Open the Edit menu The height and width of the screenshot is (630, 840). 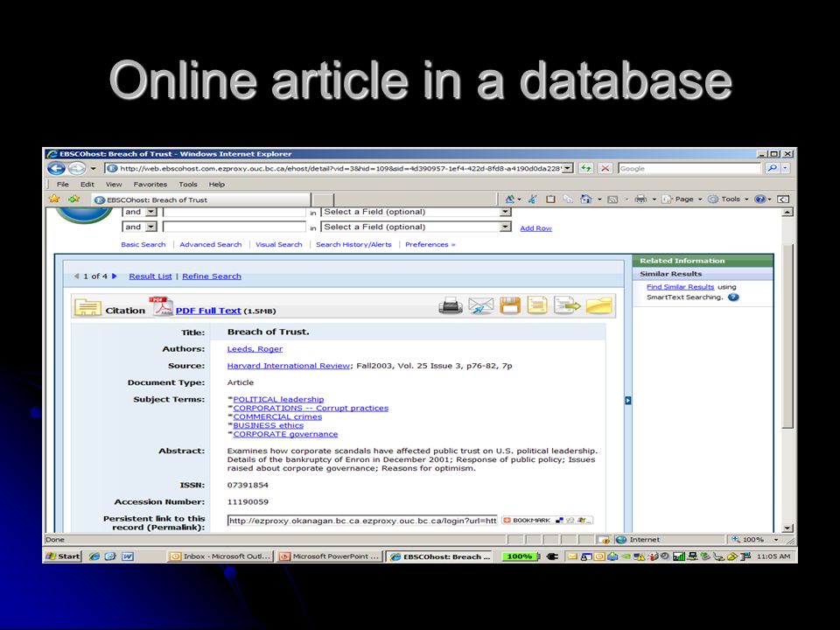click(x=87, y=185)
